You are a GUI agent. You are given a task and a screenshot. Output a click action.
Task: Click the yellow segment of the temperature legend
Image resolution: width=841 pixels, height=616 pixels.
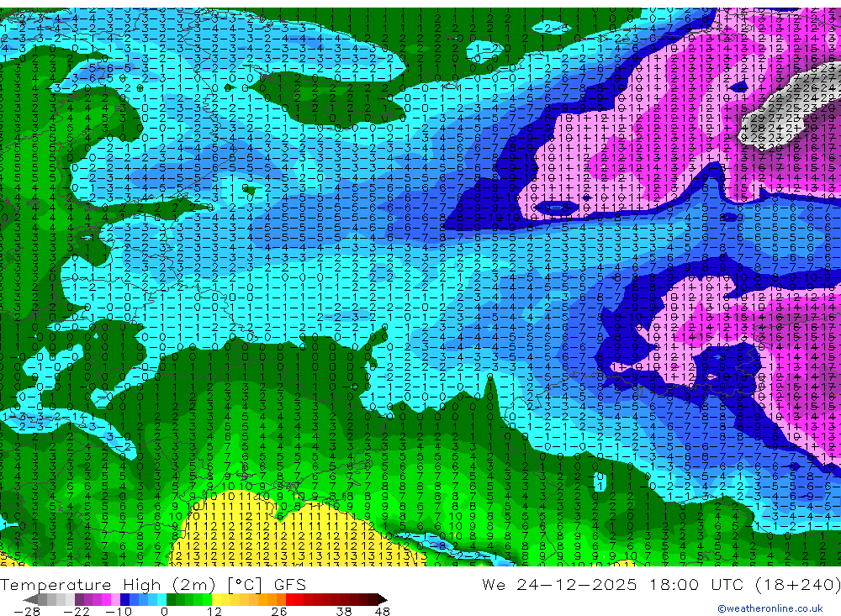(217, 599)
